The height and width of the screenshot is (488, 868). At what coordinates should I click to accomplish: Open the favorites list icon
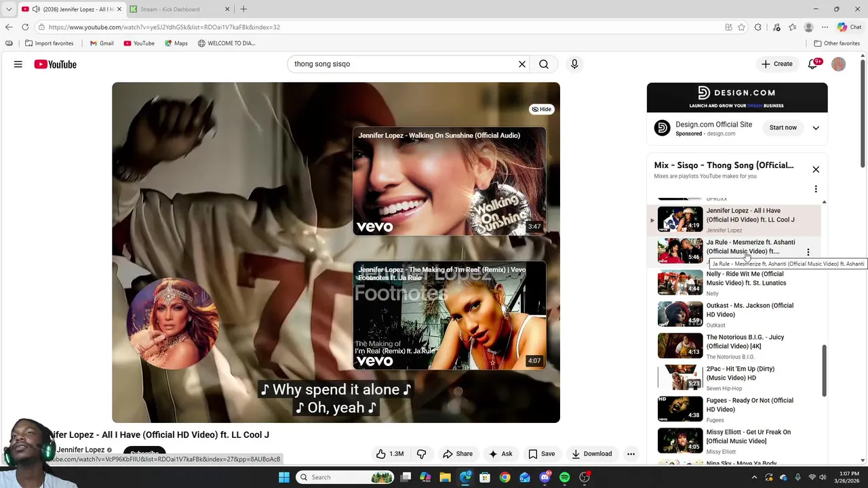point(792,27)
